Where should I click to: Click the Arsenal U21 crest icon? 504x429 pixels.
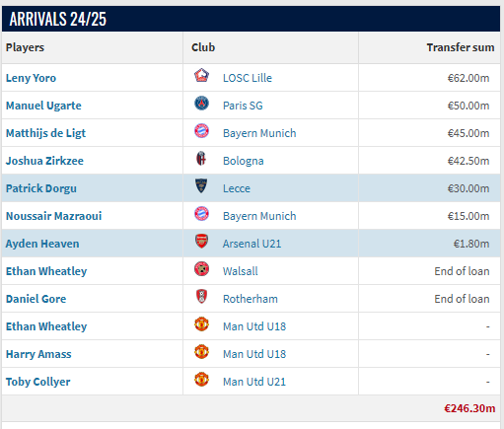201,241
